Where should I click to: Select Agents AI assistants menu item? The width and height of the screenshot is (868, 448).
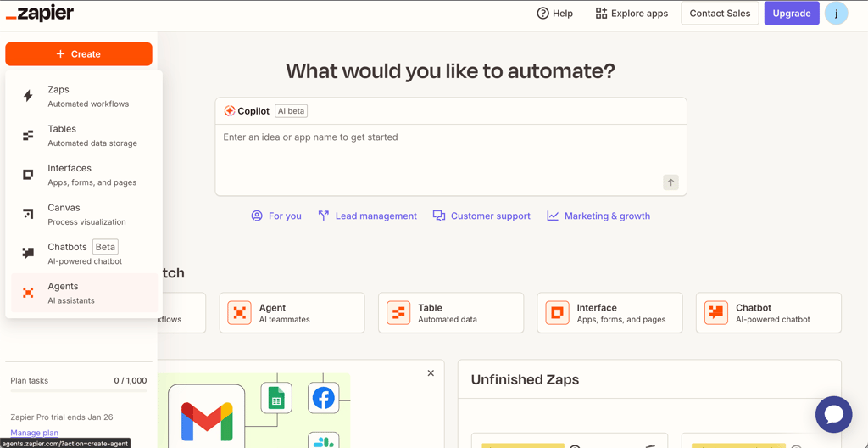[x=84, y=293]
